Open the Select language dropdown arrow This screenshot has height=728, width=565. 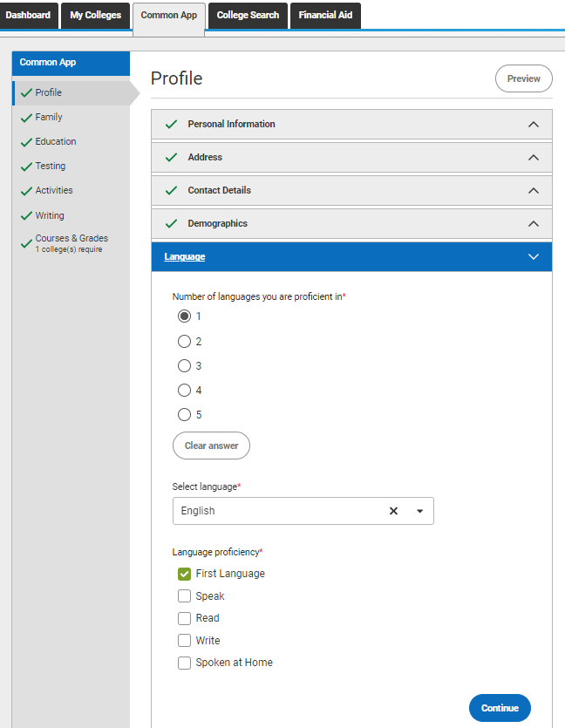[419, 511]
